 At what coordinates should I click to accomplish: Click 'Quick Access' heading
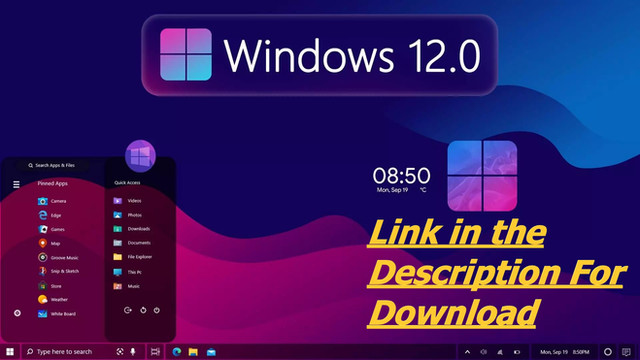127,183
